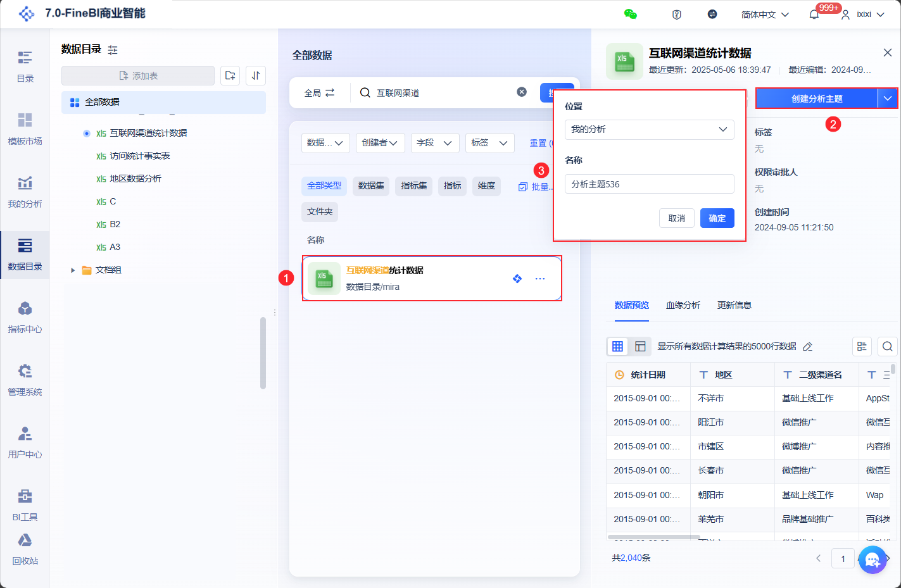The width and height of the screenshot is (901, 588).
Task: Switch preview to grid view
Action: [617, 346]
